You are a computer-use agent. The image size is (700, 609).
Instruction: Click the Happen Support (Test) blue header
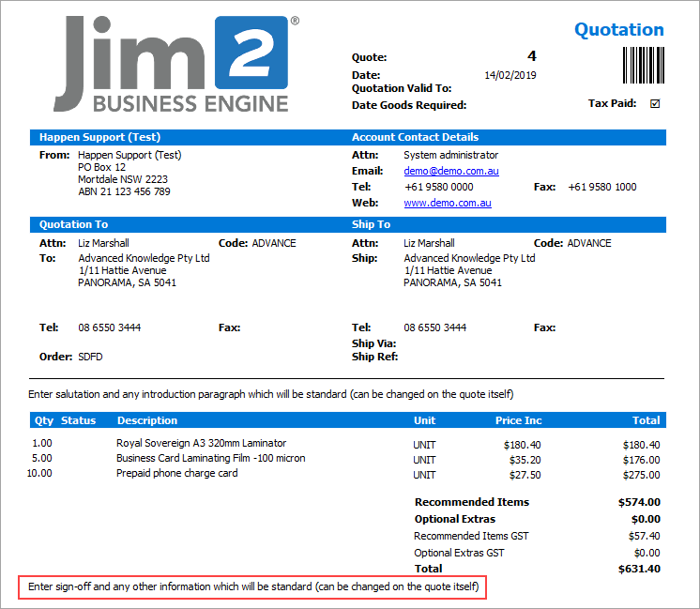[x=99, y=137]
